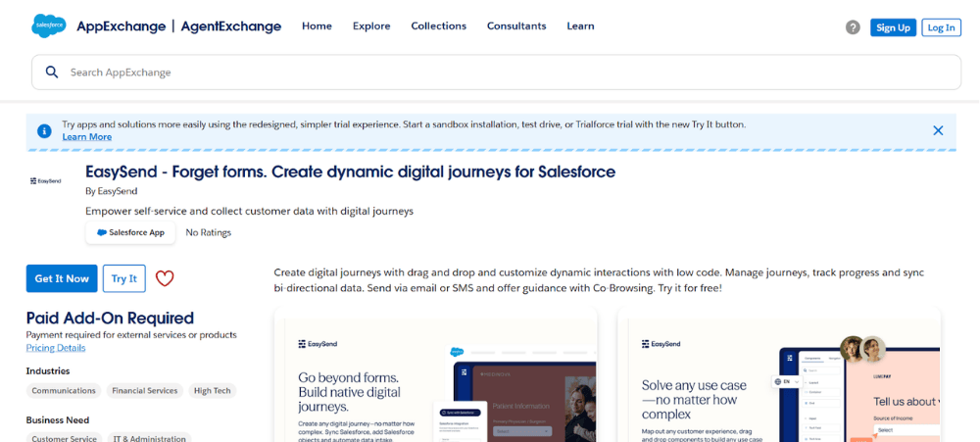
Task: Select the IT & Administration tag
Action: click(x=149, y=438)
